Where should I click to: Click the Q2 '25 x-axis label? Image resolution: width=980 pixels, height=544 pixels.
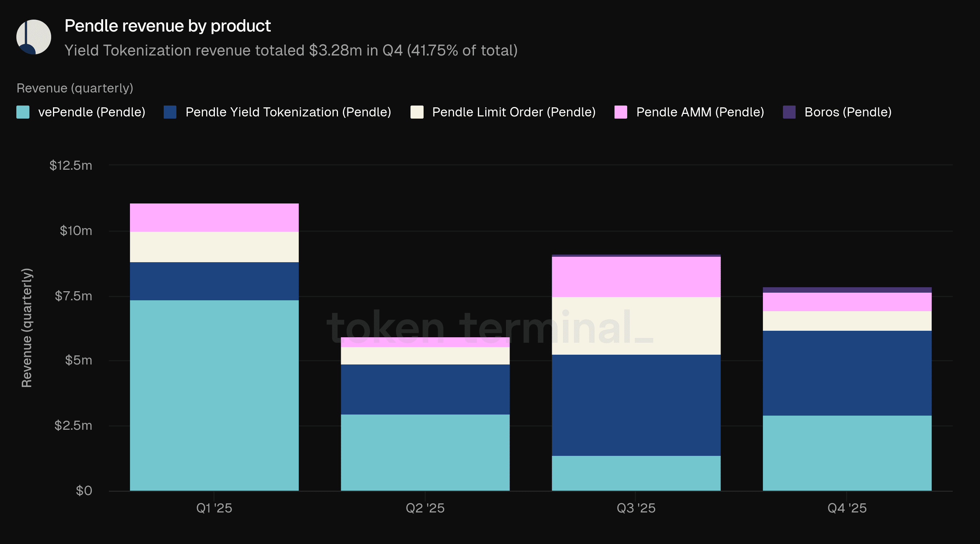pyautogui.click(x=425, y=508)
